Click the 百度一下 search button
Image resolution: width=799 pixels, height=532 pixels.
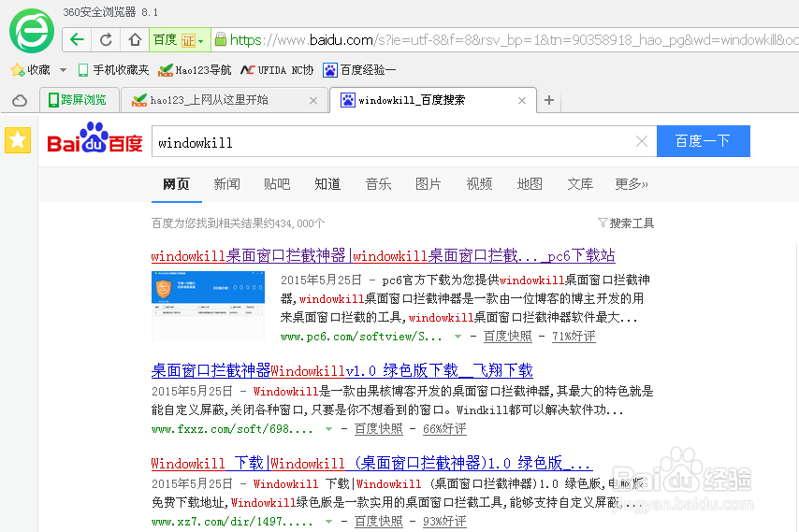pos(704,141)
